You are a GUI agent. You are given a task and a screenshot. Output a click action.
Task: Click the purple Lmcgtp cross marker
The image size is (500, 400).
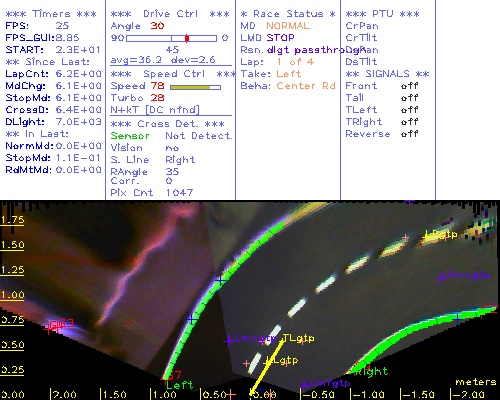[x=229, y=340]
